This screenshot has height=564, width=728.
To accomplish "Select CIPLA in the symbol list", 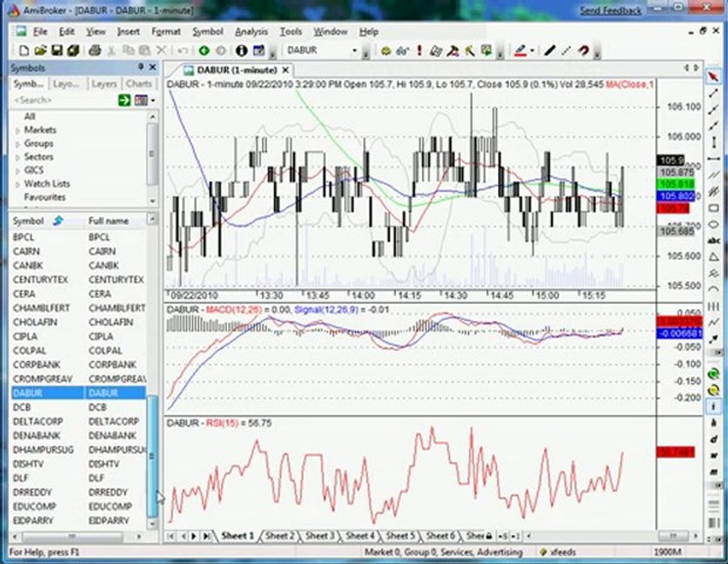I will tap(79, 336).
